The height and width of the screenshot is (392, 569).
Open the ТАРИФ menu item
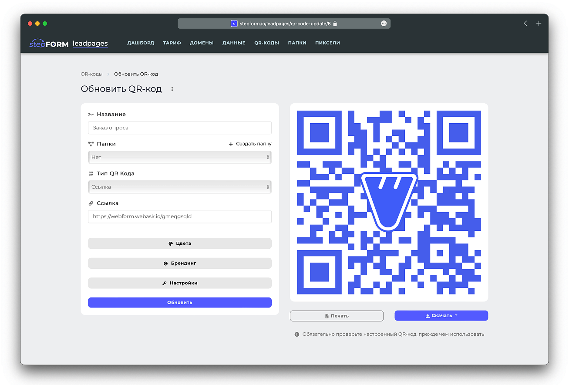point(172,43)
